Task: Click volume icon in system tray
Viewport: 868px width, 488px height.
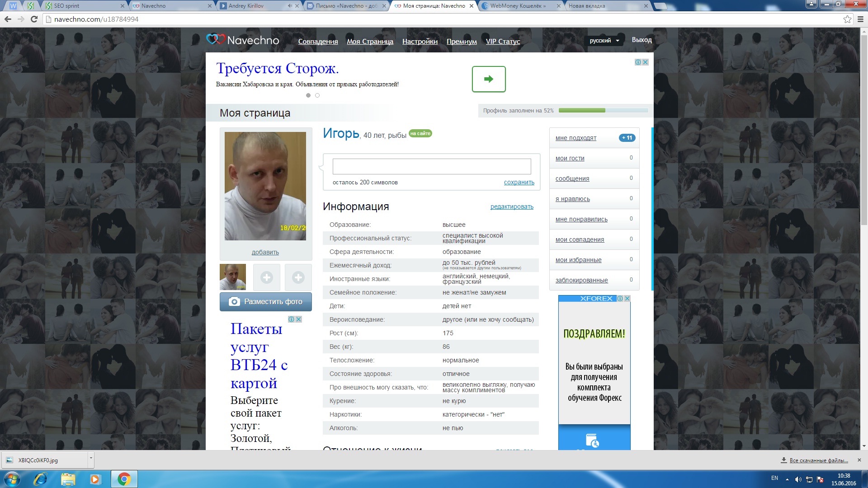Action: click(798, 479)
